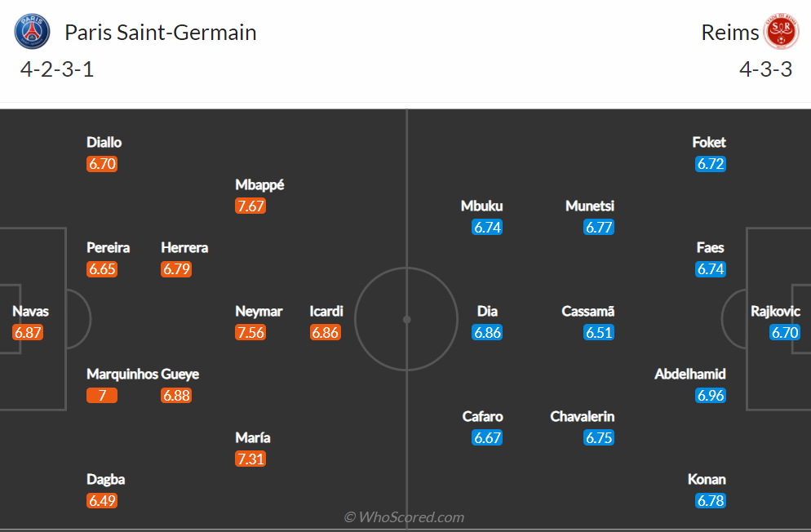
Task: Click Dagba's 6.49 rating badge
Action: point(102,500)
